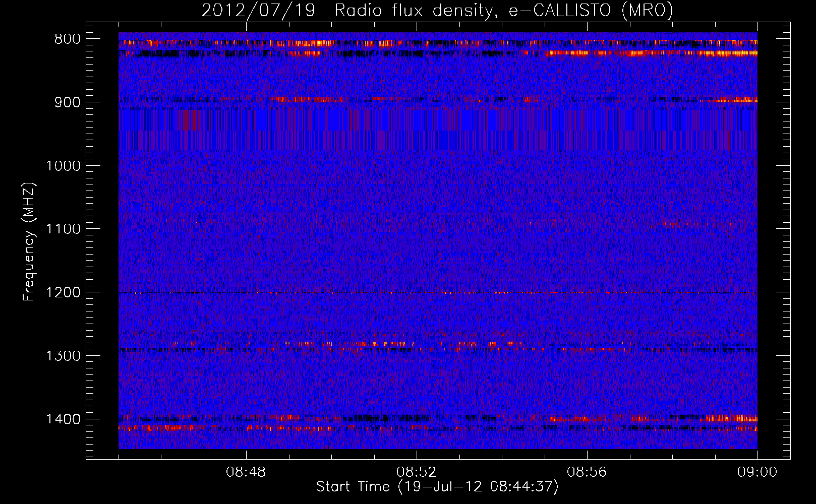
Task: Select the 1400 frequency axis label
Action: [x=63, y=419]
